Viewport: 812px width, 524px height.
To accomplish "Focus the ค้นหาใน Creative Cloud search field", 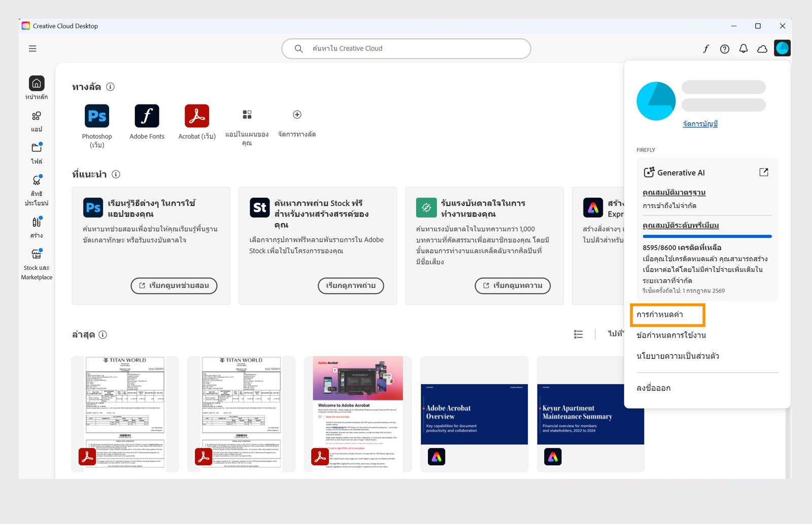I will tap(406, 49).
